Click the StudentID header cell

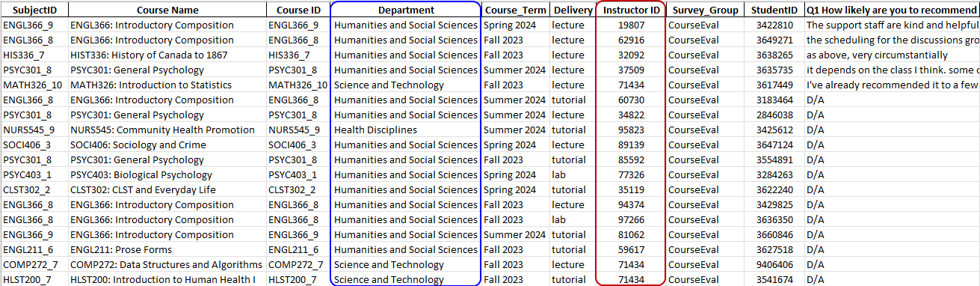(774, 10)
